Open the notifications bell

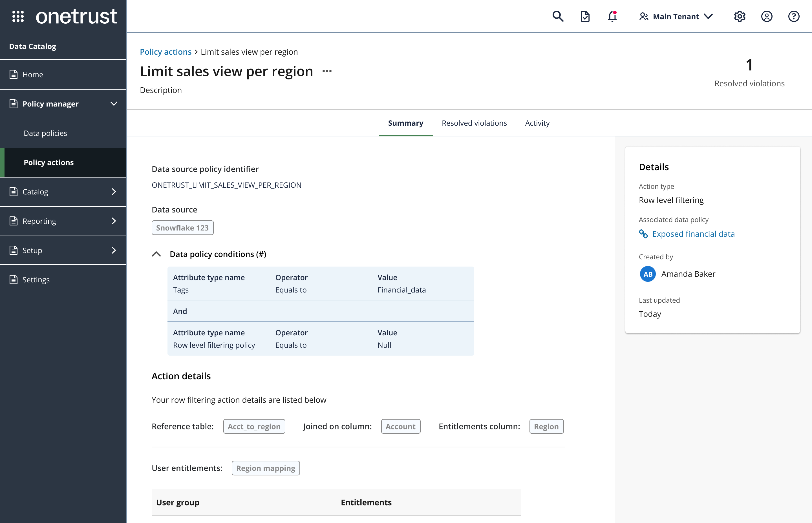612,16
